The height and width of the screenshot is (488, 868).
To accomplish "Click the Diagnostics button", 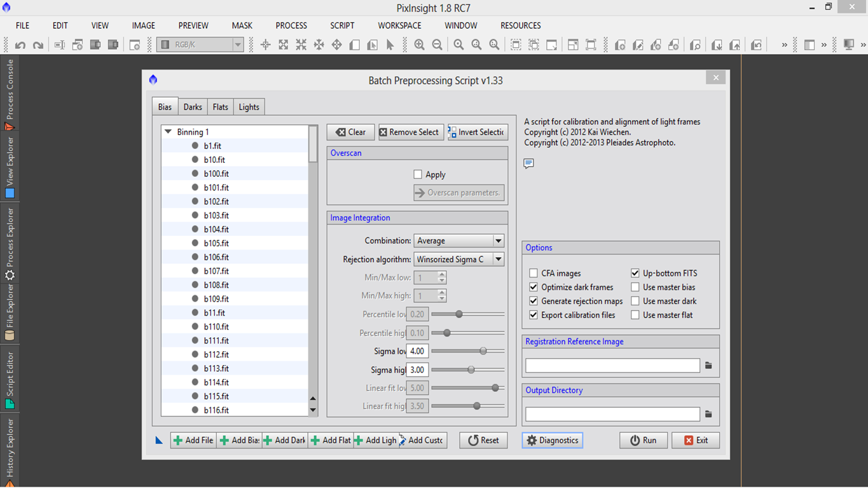I will 553,440.
